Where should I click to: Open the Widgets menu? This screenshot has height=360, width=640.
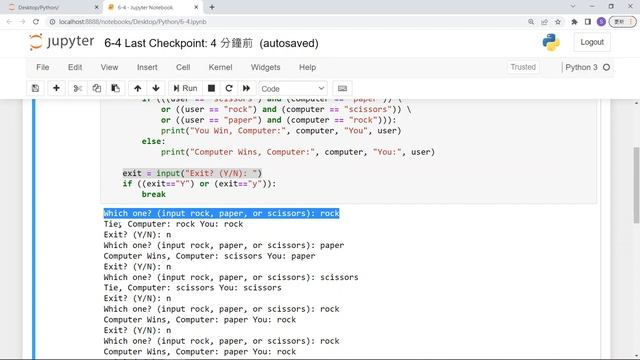[x=265, y=67]
